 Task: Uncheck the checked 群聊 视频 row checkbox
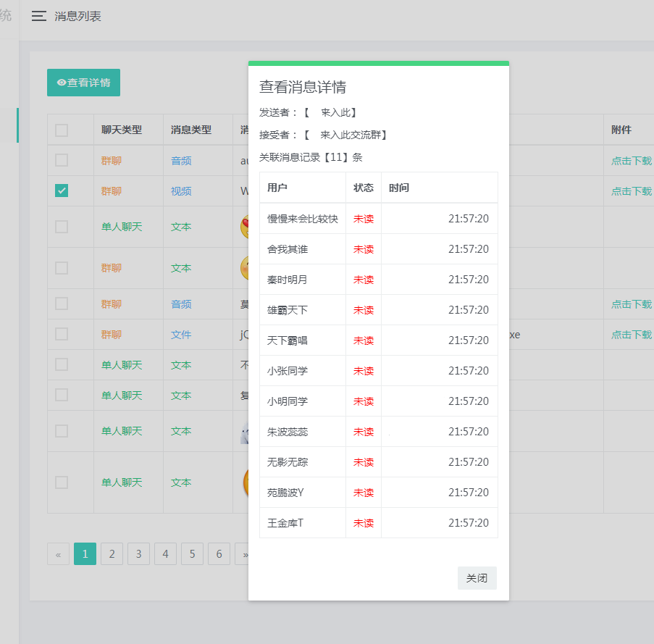pos(62,191)
